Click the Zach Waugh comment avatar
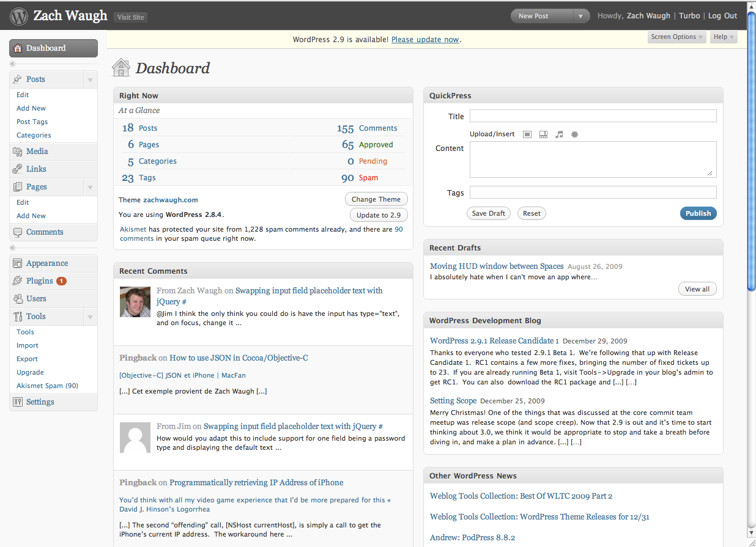Screen dimensions: 756x547 coord(135,302)
